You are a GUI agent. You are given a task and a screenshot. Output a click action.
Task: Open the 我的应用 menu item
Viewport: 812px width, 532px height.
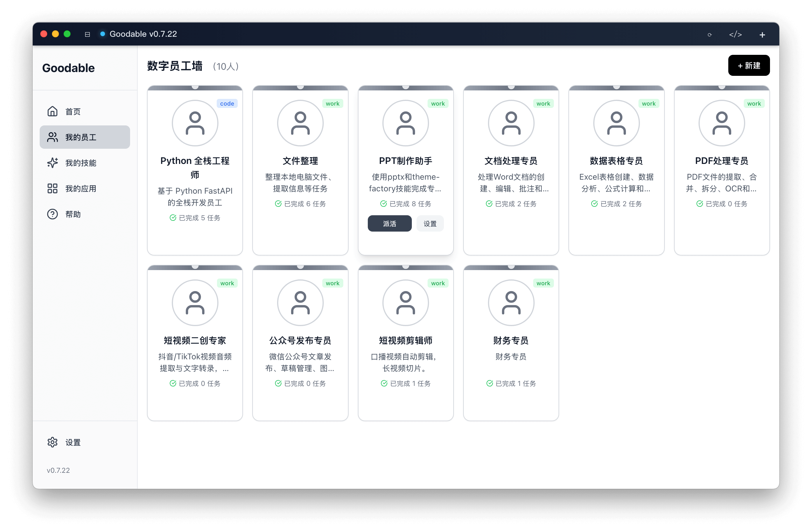click(81, 188)
